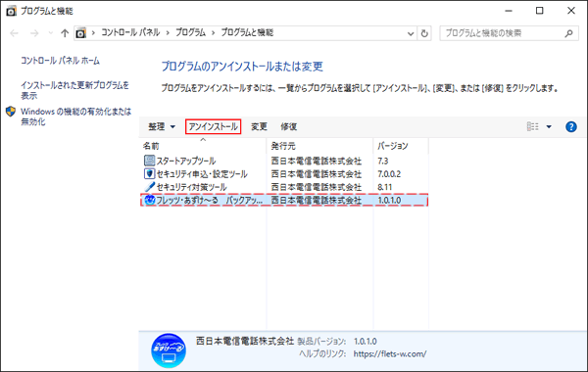Click the window title bar program icon
The height and width of the screenshot is (372, 588).
pos(11,11)
